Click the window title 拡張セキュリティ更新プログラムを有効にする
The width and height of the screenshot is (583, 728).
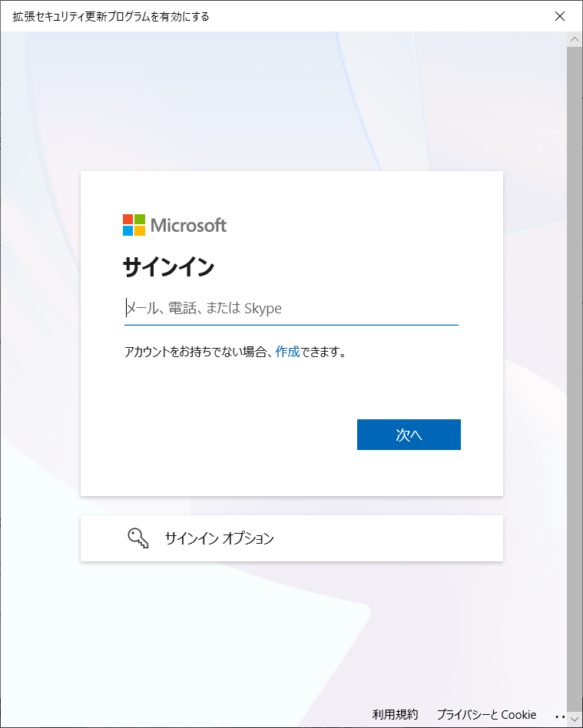coord(111,17)
